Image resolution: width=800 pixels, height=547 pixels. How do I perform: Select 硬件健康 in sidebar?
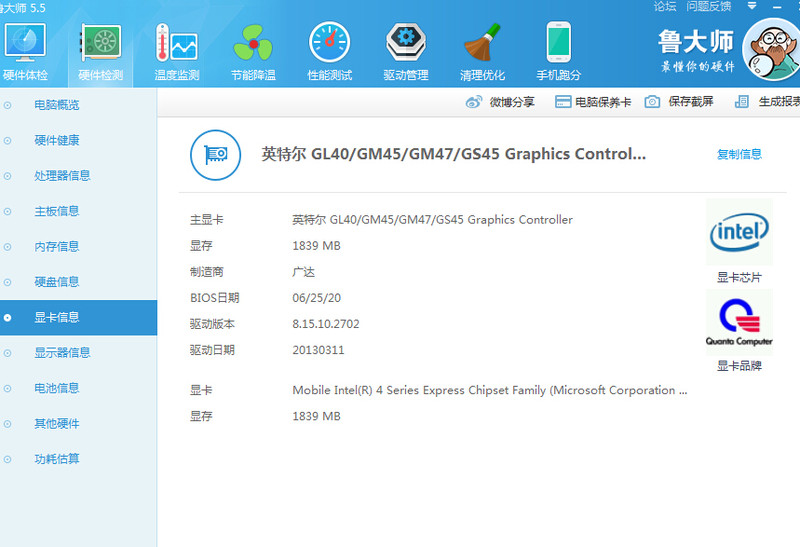point(78,140)
